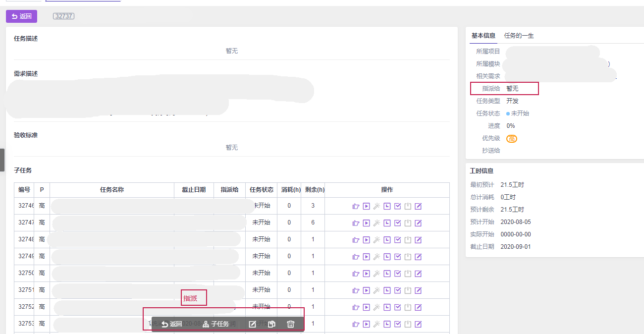Click the 21.5工时 initial estimate value

click(512, 185)
